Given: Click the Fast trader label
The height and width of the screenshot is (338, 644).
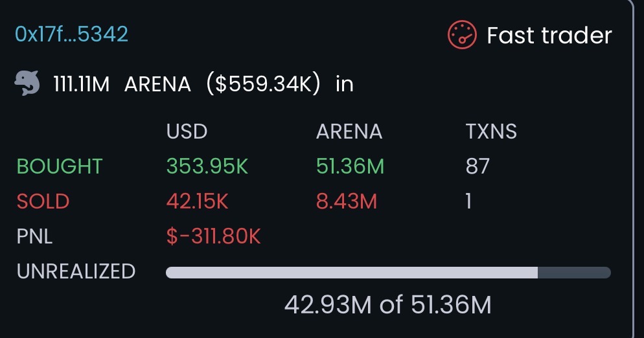Looking at the screenshot, I should click(x=549, y=35).
